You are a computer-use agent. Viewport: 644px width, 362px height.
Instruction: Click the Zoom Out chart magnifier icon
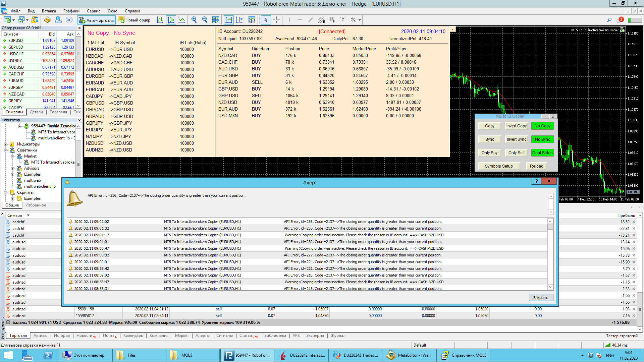pos(205,20)
